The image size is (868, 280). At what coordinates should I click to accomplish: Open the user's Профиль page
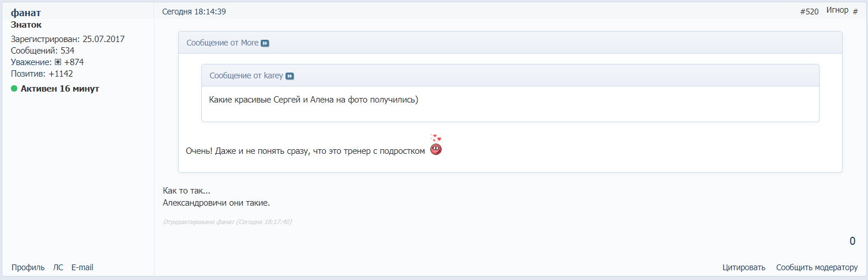(28, 267)
